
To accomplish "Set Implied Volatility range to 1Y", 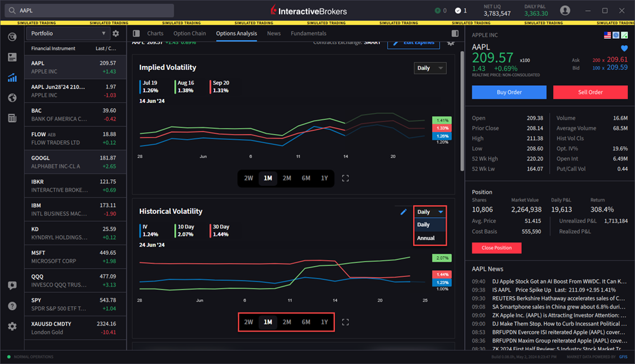I will (324, 178).
